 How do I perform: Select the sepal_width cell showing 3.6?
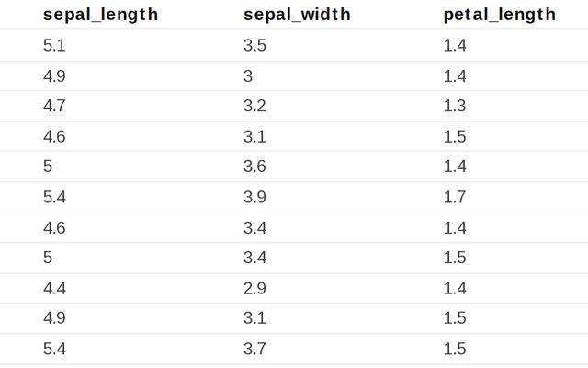click(x=254, y=167)
